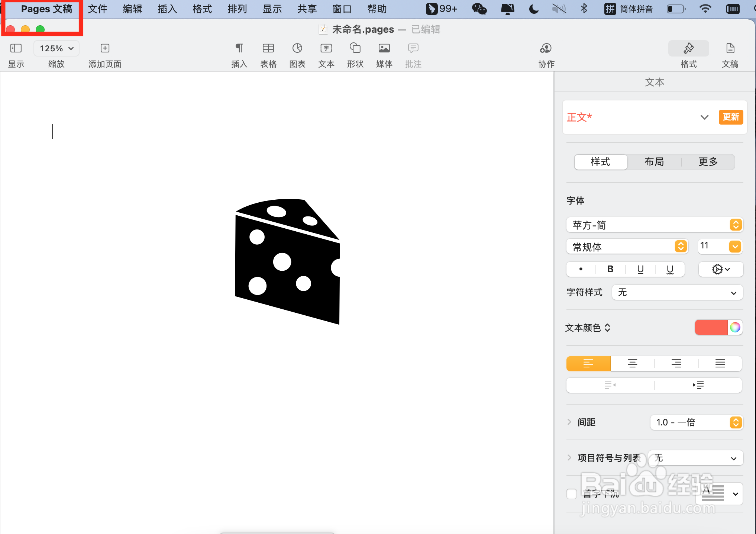Open the 媒体 media menu
756x534 pixels.
(384, 48)
